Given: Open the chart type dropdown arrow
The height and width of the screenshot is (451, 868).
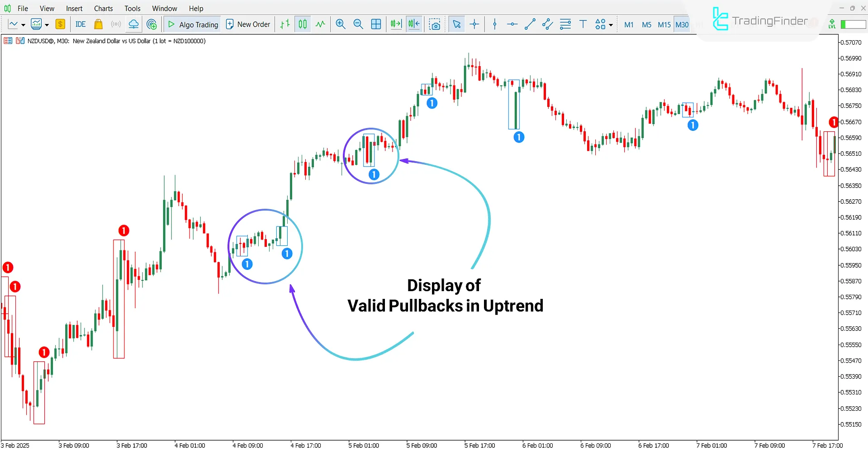Looking at the screenshot, I should coord(24,25).
